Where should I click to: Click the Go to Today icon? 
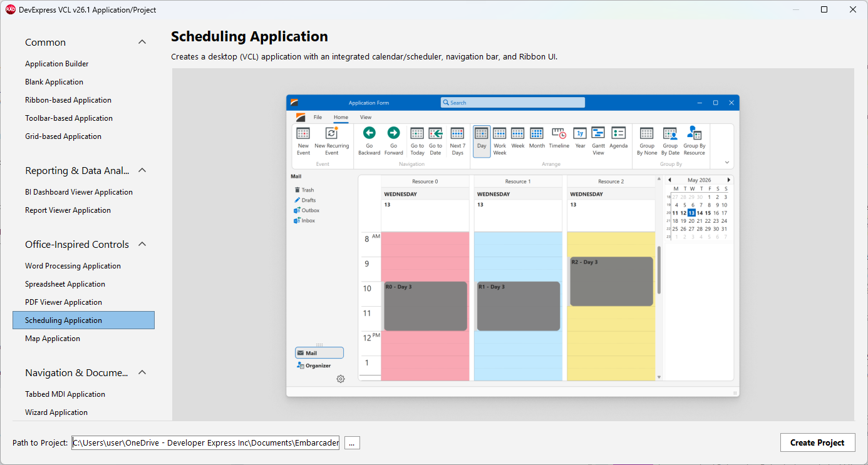tap(417, 133)
